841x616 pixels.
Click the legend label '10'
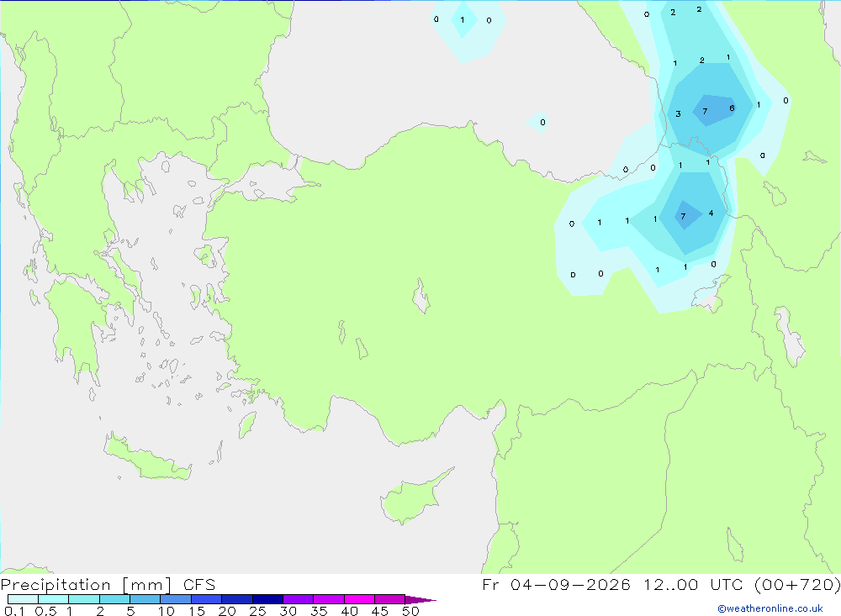tap(167, 611)
